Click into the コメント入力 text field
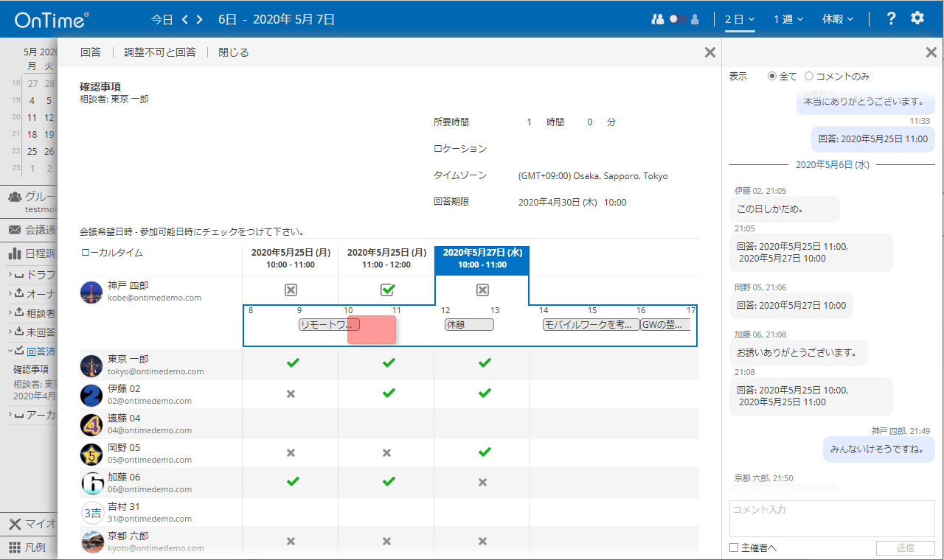Screen dimensions: 944x560 (832, 519)
